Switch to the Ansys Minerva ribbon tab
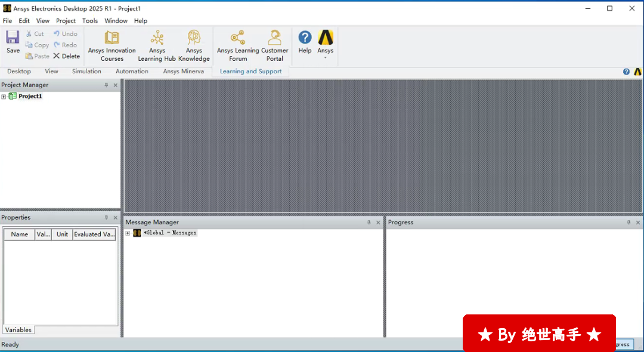Viewport: 644px width, 352px height. coord(183,72)
